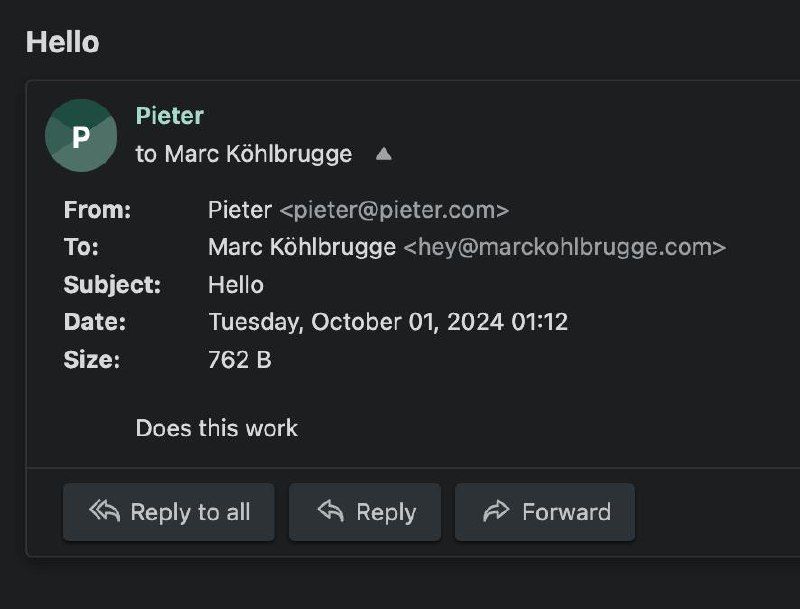Click the message body 'Does this work'

[216, 428]
